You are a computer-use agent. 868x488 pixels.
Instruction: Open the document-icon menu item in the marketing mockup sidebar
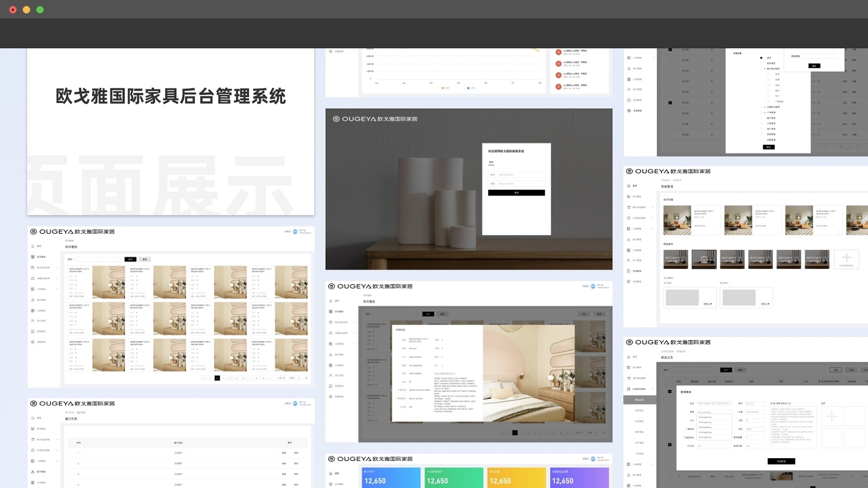point(635,271)
